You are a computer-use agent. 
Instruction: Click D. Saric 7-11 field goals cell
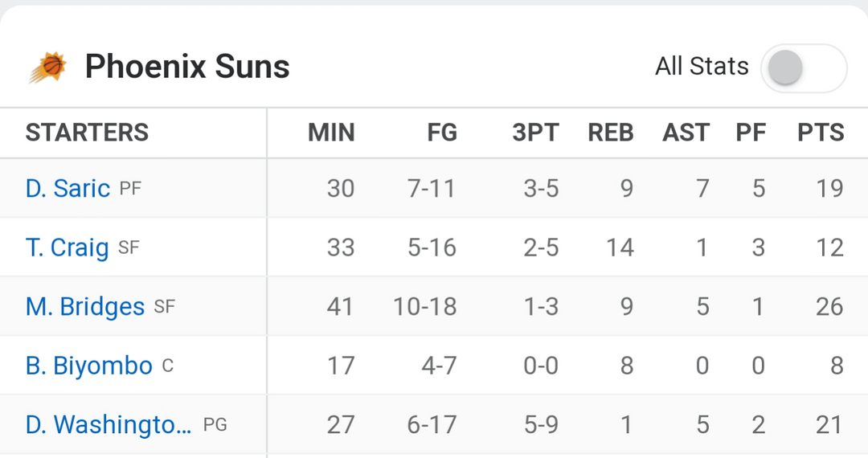431,188
